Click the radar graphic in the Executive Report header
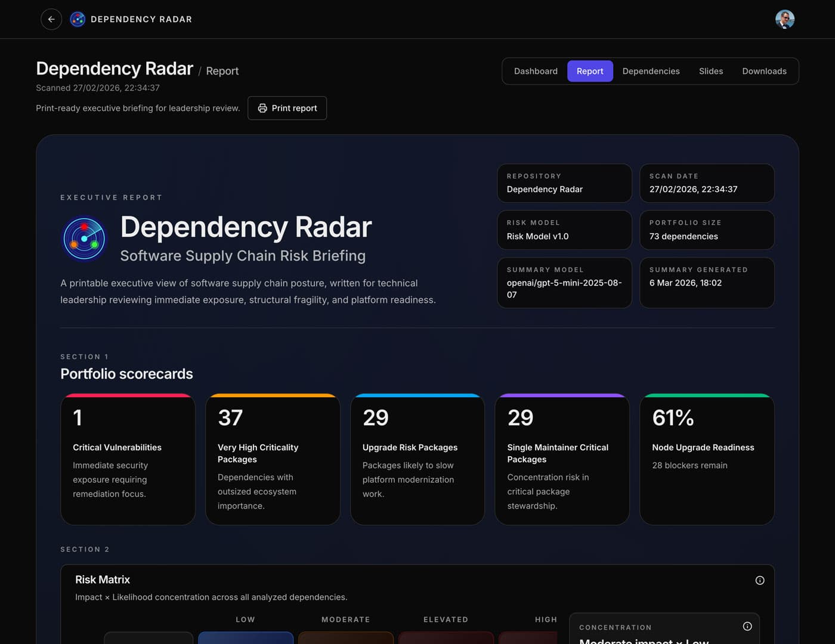This screenshot has height=644, width=835. 84,238
